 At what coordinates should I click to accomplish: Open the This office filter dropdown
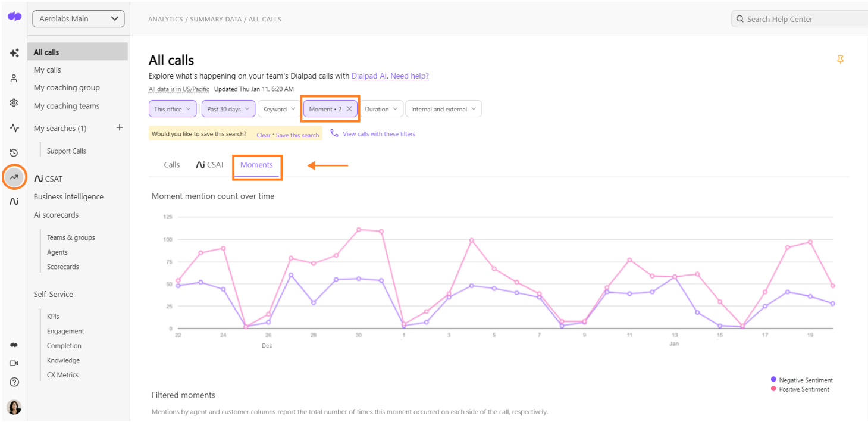coord(173,109)
